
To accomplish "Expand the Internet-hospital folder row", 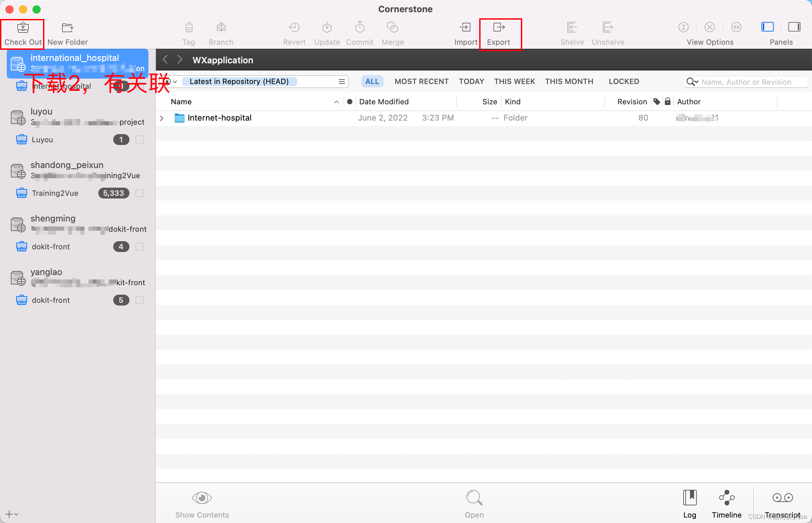I will pyautogui.click(x=162, y=118).
